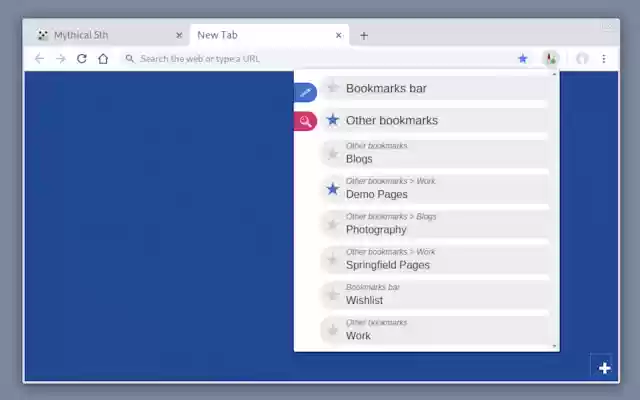Image resolution: width=640 pixels, height=400 pixels.
Task: Click the forward navigation arrow
Action: click(61, 59)
